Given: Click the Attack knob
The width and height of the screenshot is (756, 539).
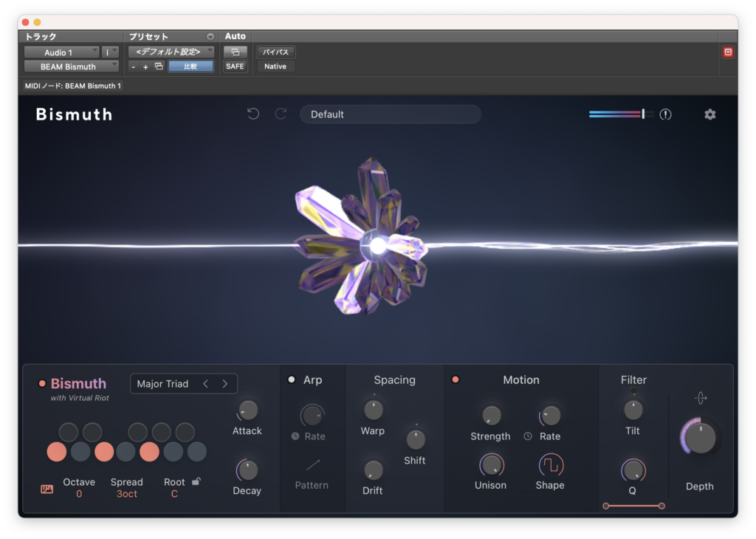Looking at the screenshot, I should pos(248,411).
